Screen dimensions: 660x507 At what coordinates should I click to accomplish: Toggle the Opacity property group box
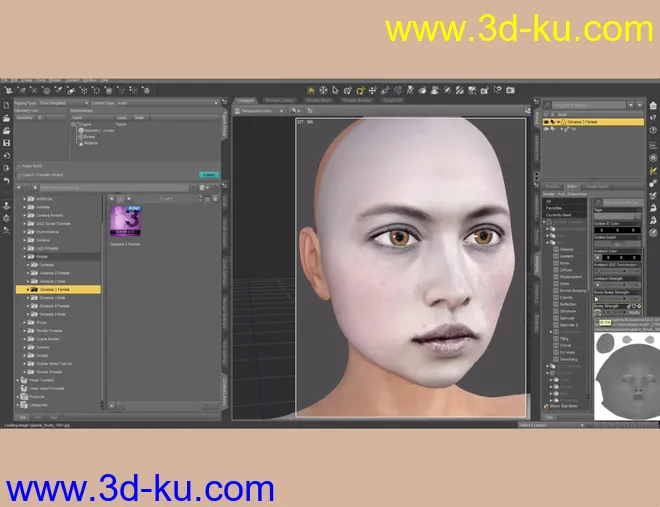556,297
